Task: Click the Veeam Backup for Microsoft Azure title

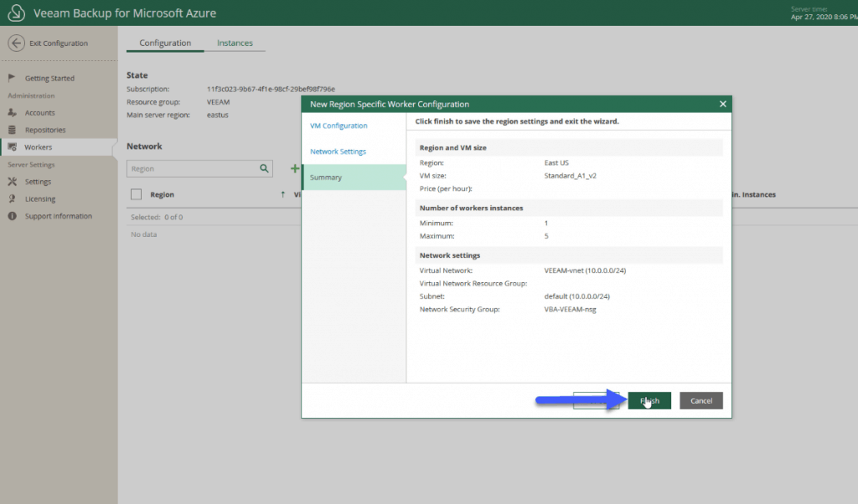Action: coord(125,13)
